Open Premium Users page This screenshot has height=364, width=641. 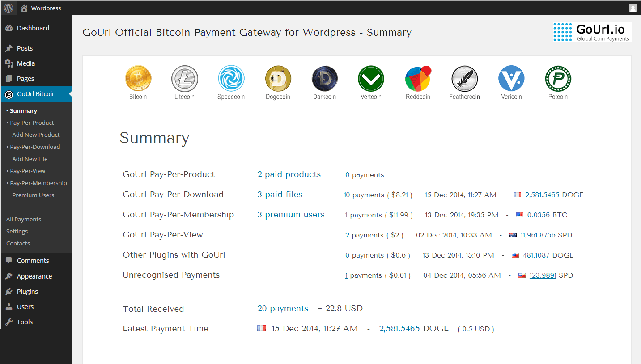33,195
